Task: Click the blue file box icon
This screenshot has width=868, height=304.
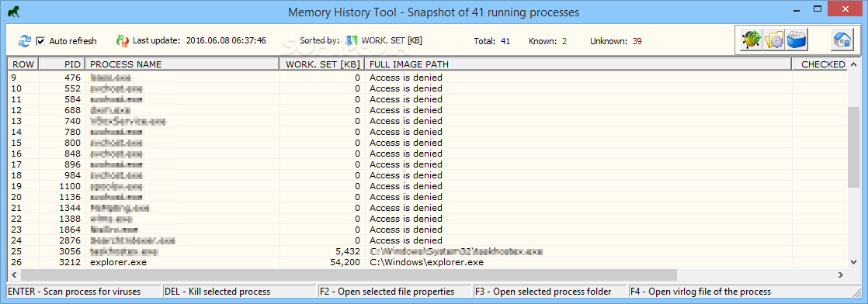Action: [797, 40]
